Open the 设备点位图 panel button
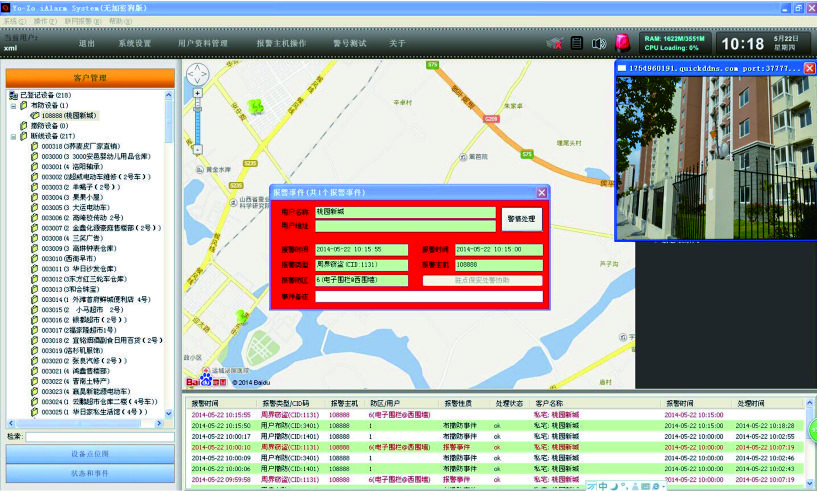Image resolution: width=817 pixels, height=491 pixels. point(89,454)
